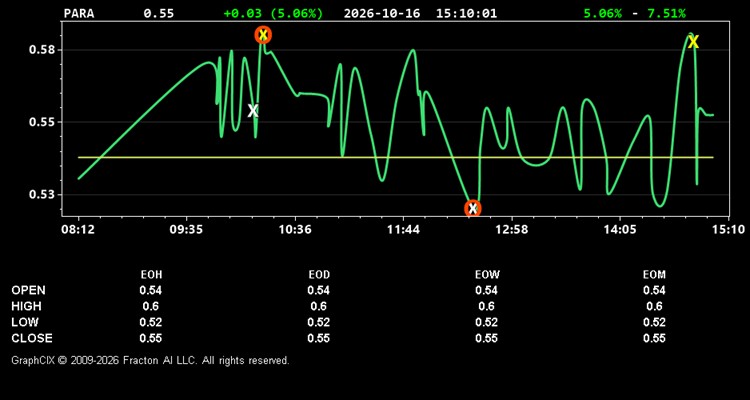Click the current price 0.55 in header
The height and width of the screenshot is (400, 750).
pyautogui.click(x=159, y=13)
